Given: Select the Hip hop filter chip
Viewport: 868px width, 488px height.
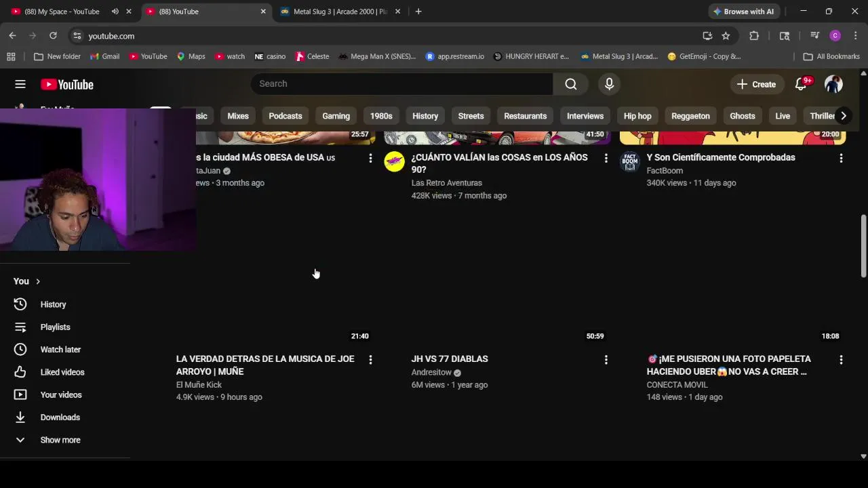Looking at the screenshot, I should point(637,116).
